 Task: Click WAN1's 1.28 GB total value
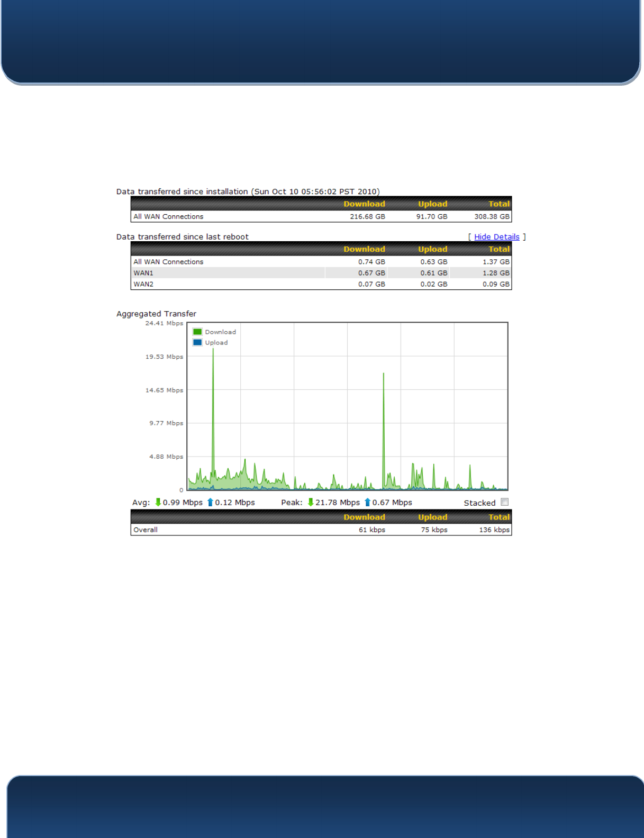tap(496, 273)
